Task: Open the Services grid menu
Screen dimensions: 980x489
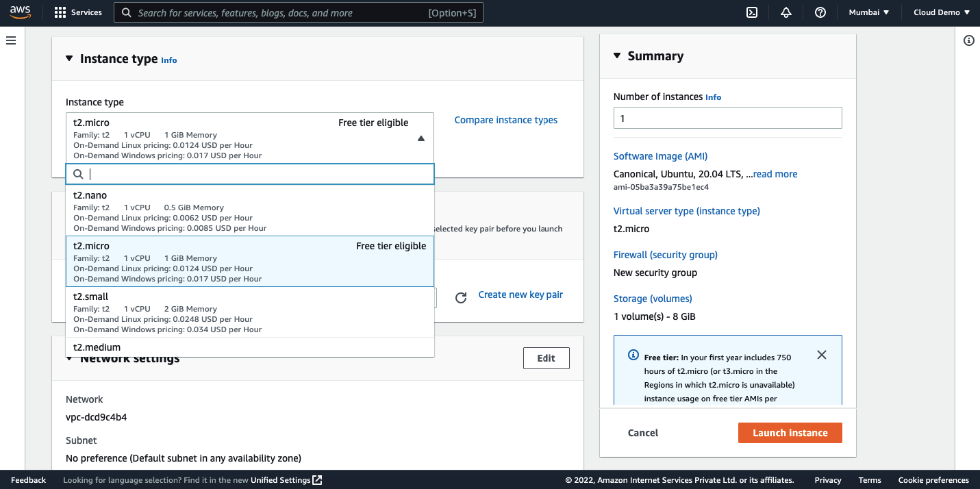Action: click(x=60, y=12)
